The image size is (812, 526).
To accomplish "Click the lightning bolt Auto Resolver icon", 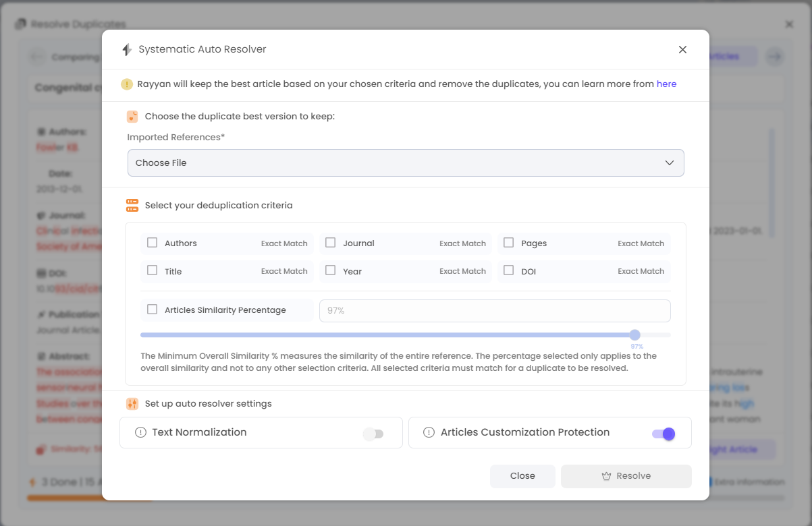I will pyautogui.click(x=126, y=49).
